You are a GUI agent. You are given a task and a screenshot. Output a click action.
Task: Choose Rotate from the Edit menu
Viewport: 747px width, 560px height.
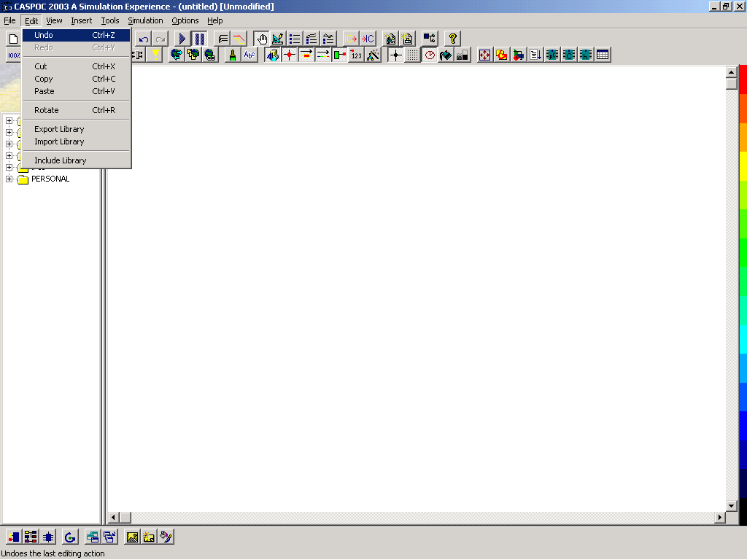click(x=76, y=111)
